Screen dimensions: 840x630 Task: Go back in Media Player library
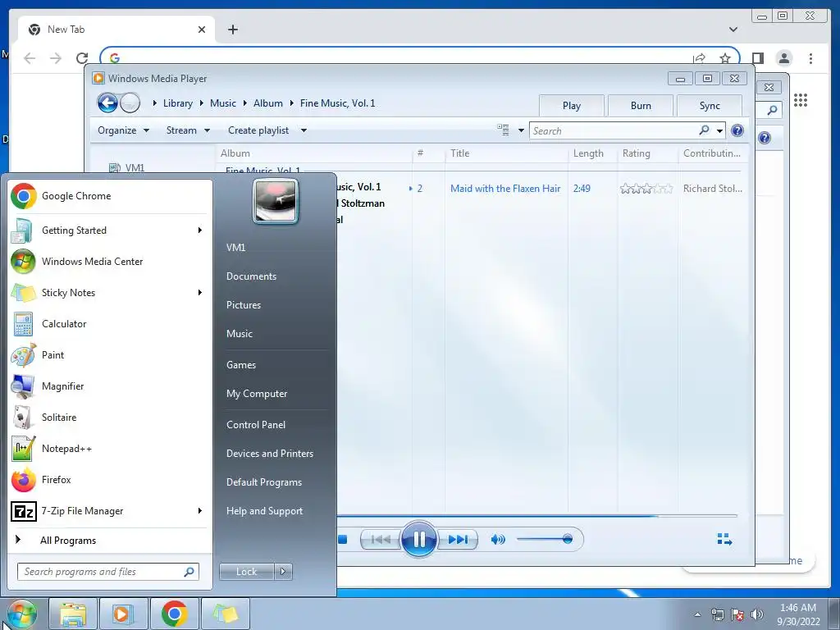click(107, 103)
